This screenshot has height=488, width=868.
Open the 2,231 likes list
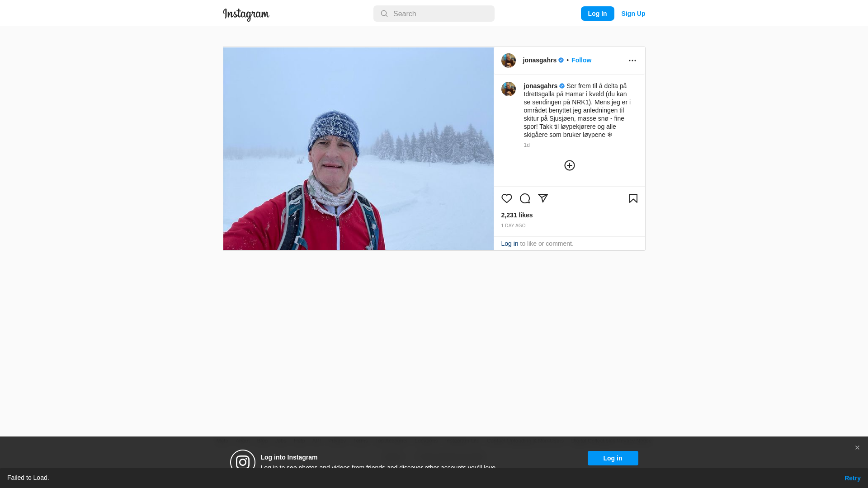[x=517, y=215]
